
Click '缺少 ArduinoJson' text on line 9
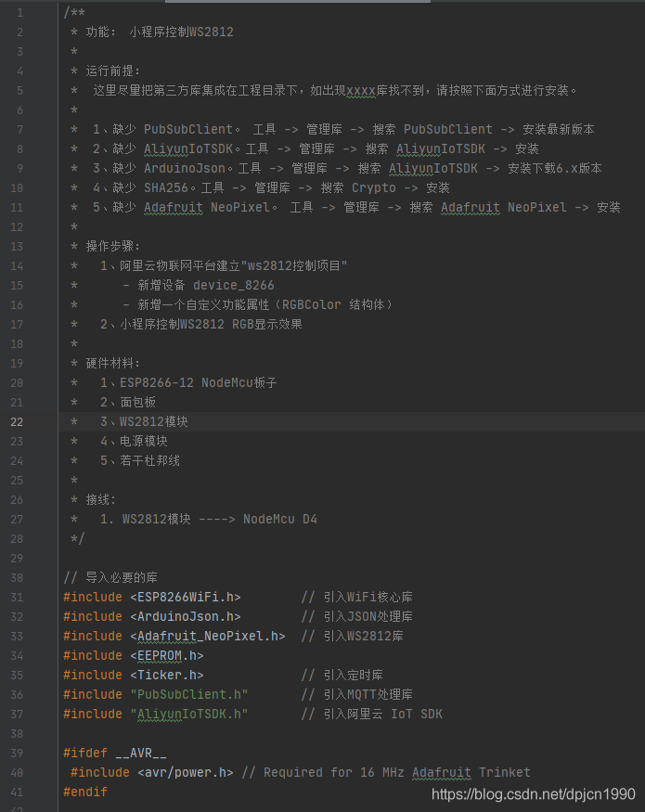(x=169, y=169)
